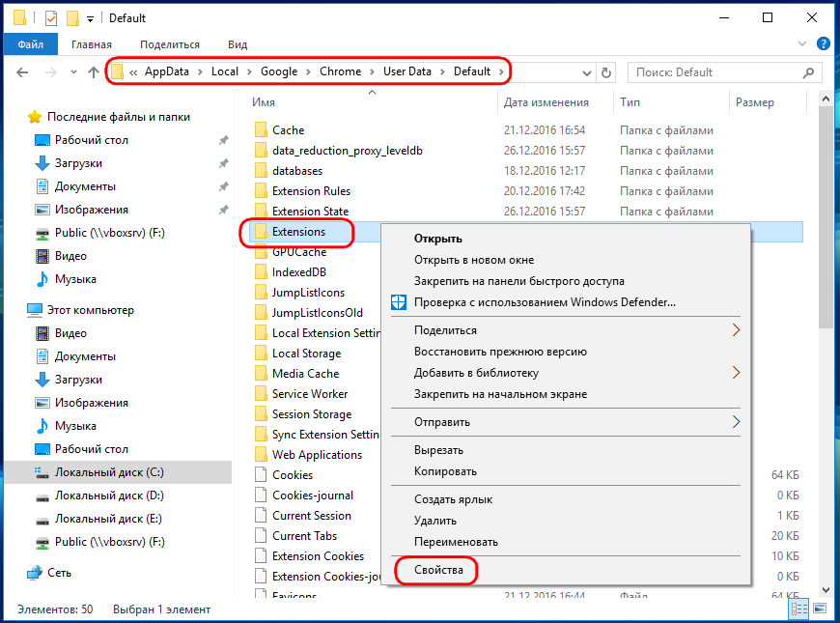840x623 pixels.
Task: Click the Back navigation arrow
Action: (x=22, y=72)
